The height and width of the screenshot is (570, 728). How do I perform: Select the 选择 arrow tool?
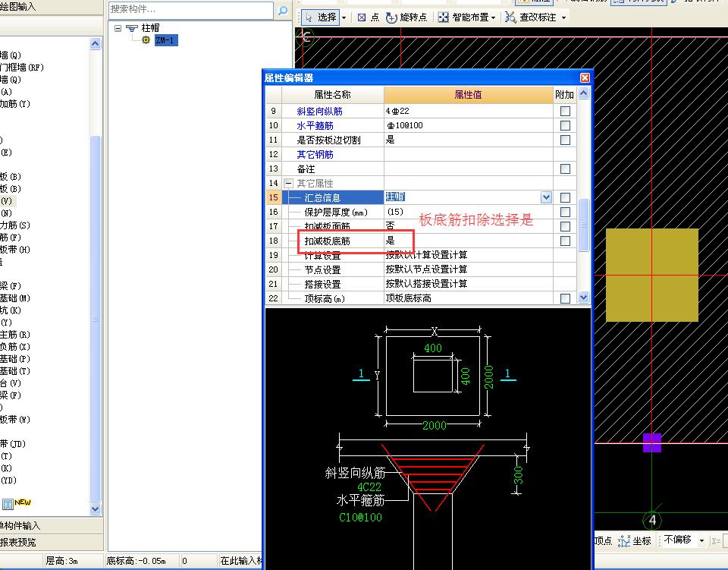320,17
